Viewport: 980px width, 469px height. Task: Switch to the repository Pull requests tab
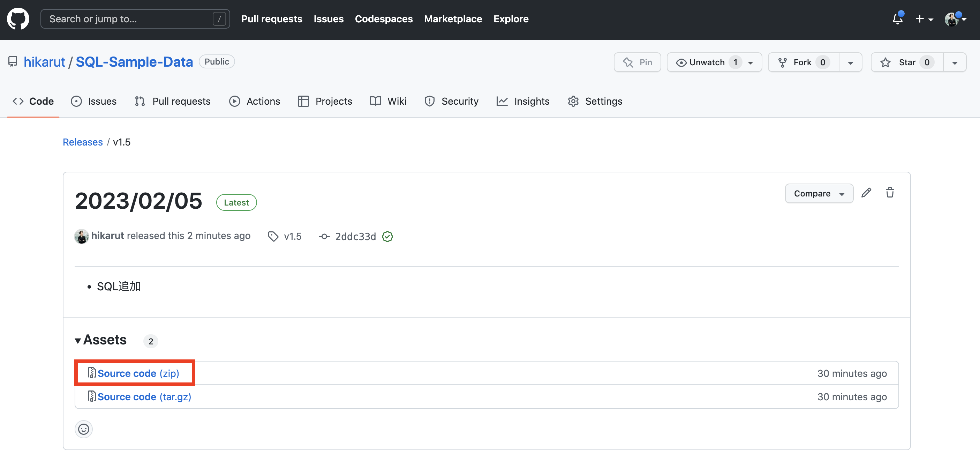coord(172,101)
